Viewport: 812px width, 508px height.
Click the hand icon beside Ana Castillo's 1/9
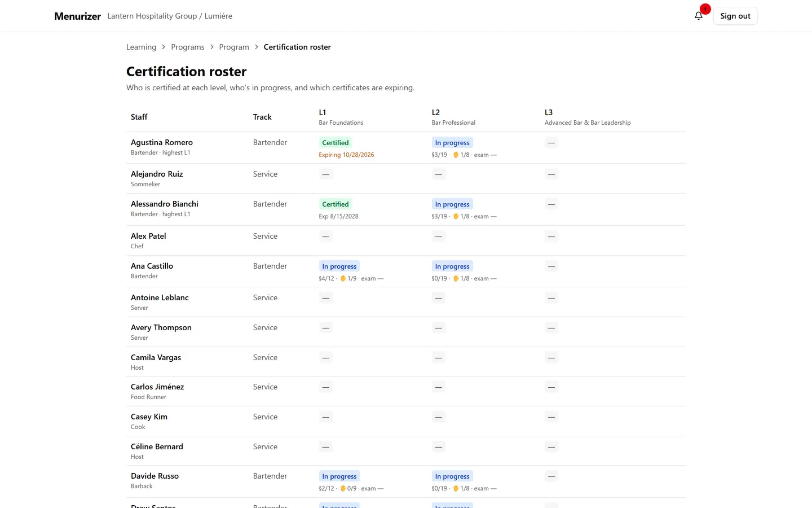coord(343,278)
